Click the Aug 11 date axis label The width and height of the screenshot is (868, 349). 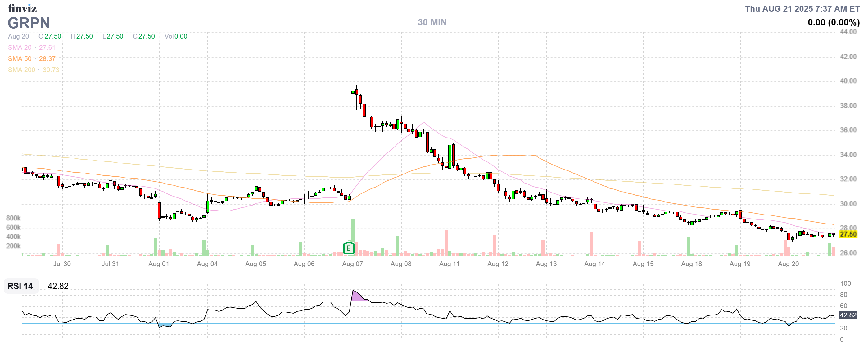449,264
